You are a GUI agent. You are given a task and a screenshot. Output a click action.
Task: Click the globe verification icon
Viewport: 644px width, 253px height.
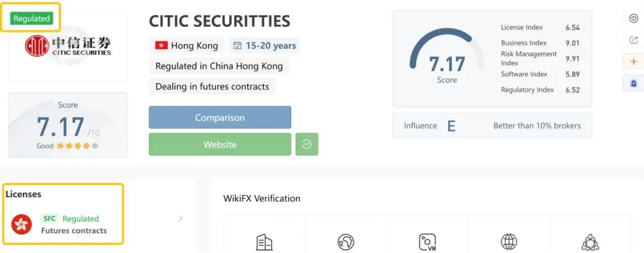coord(509,242)
